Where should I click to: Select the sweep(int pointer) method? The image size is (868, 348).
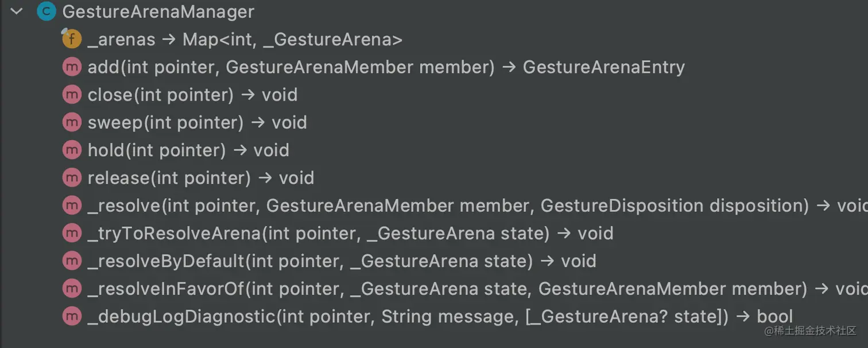197,122
